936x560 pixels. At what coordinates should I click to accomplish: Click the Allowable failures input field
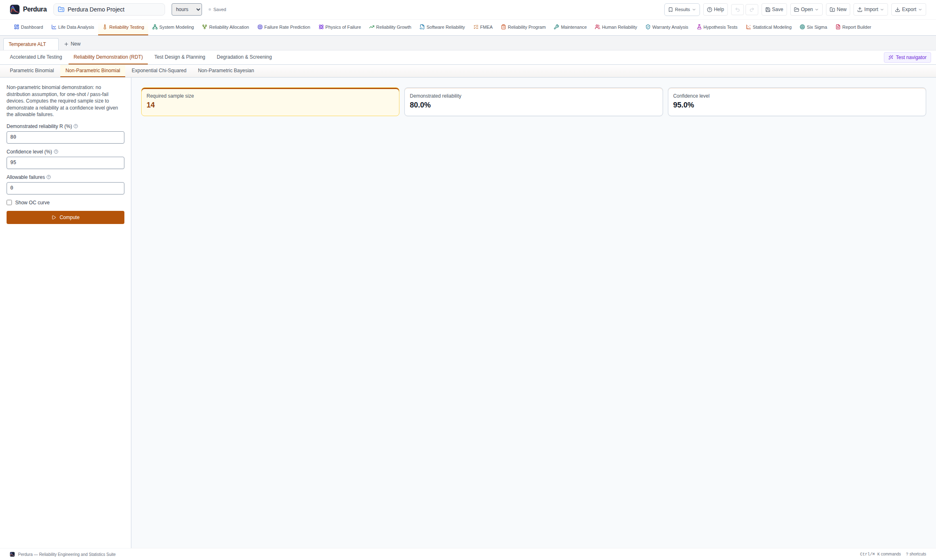click(x=65, y=188)
